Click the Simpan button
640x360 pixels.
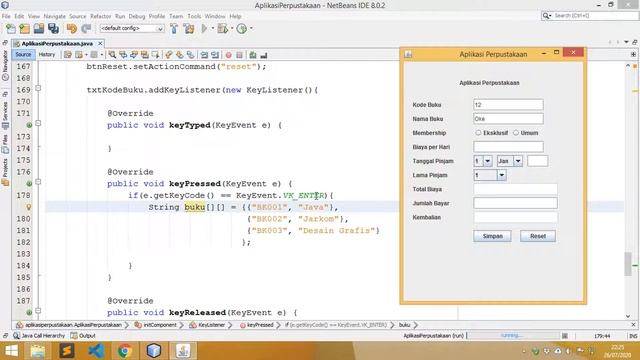(492, 236)
